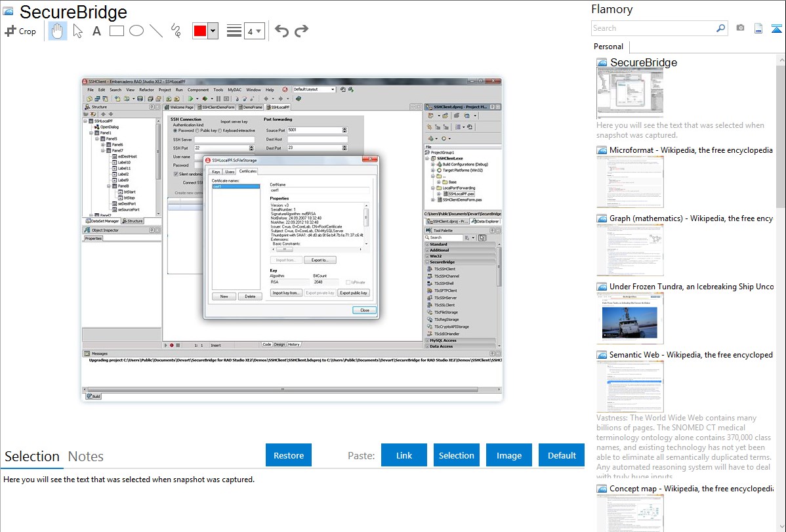Open Under Frozen Tundra snapshot title
This screenshot has width=786, height=532.
click(x=692, y=287)
